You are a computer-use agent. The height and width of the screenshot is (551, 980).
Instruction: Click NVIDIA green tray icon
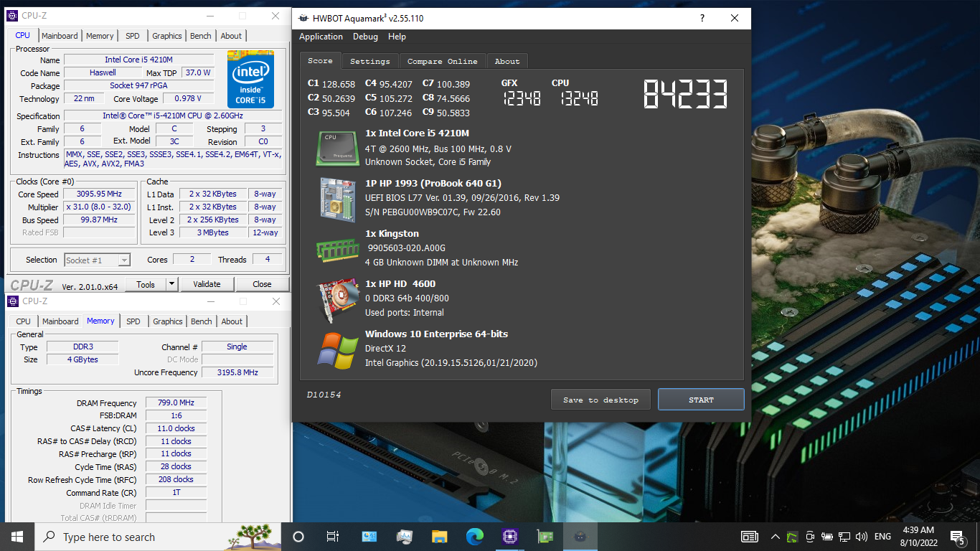point(793,537)
